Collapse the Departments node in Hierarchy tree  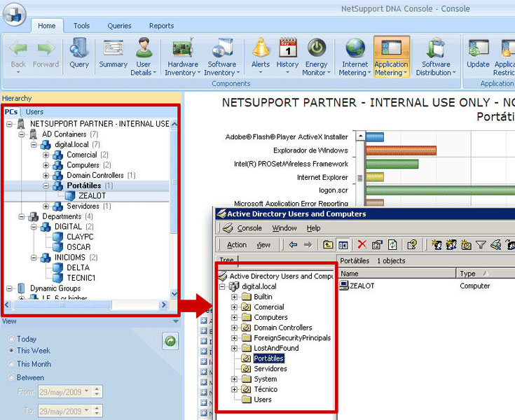coord(21,216)
